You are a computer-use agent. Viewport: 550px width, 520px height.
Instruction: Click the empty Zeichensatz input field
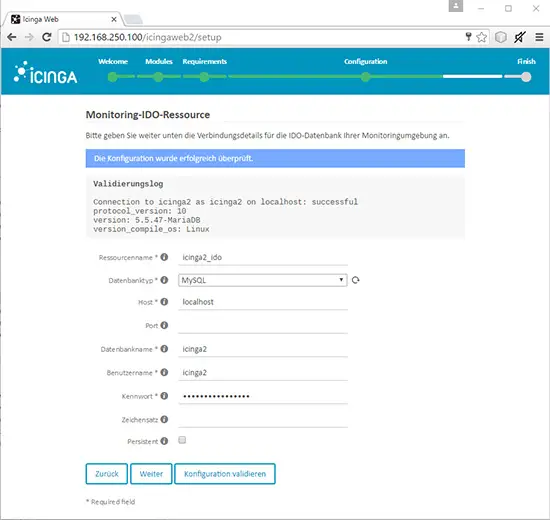[x=263, y=419]
